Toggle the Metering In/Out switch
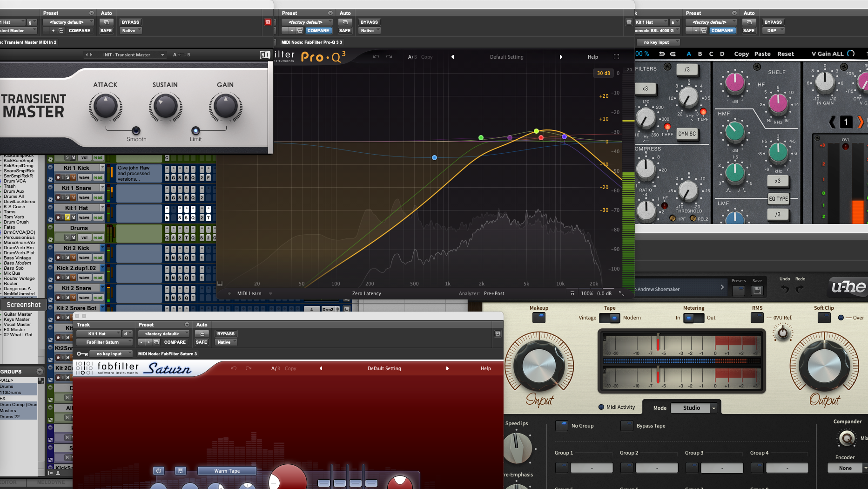Image resolution: width=868 pixels, height=489 pixels. point(694,318)
